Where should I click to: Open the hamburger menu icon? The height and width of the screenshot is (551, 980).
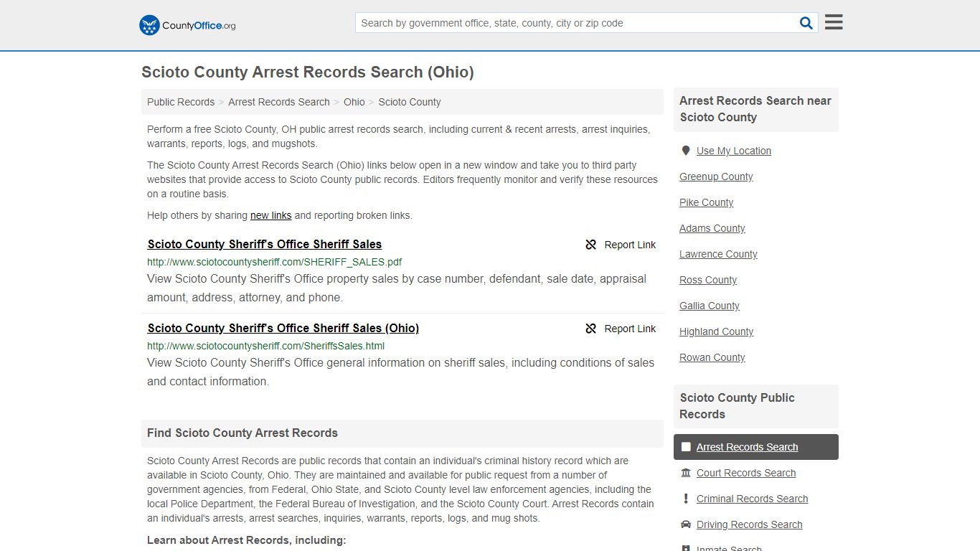834,22
